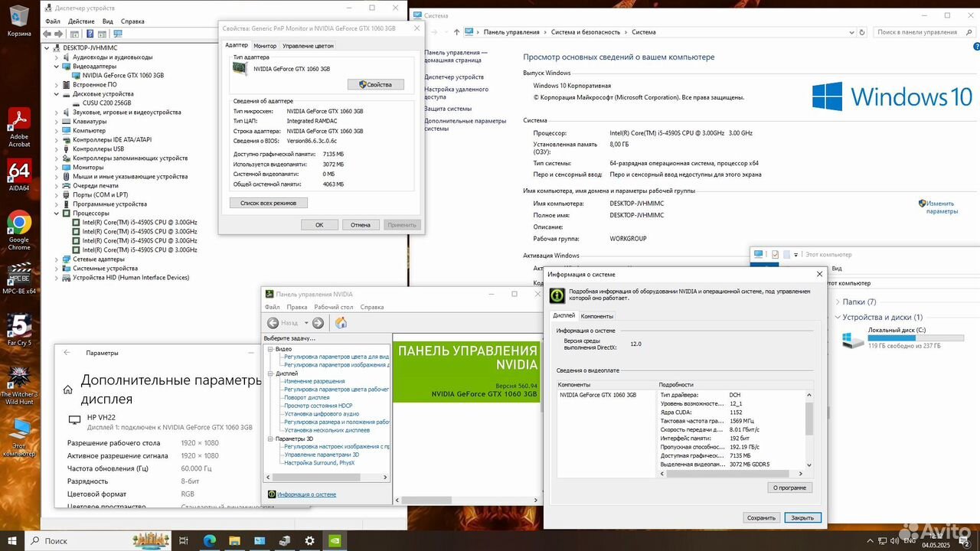Launch the Far Cry 5 desktop shortcut
The image size is (980, 551).
(19, 330)
